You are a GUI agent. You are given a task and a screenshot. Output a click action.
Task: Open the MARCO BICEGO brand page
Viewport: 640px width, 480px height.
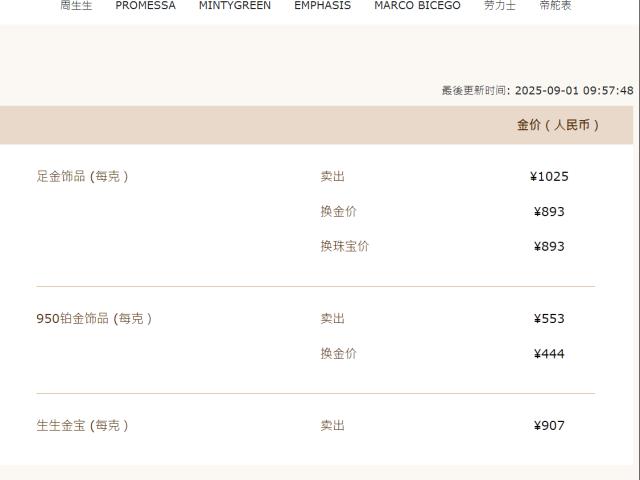pos(417,5)
